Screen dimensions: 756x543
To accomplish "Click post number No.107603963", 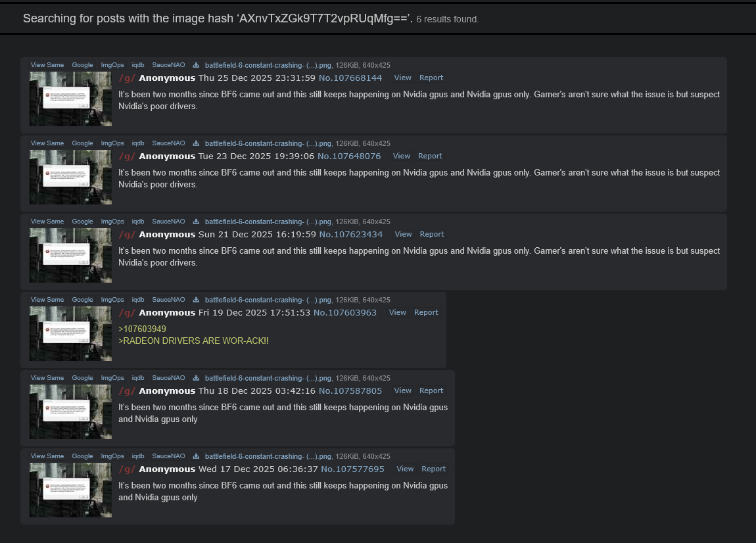I will click(x=344, y=312).
